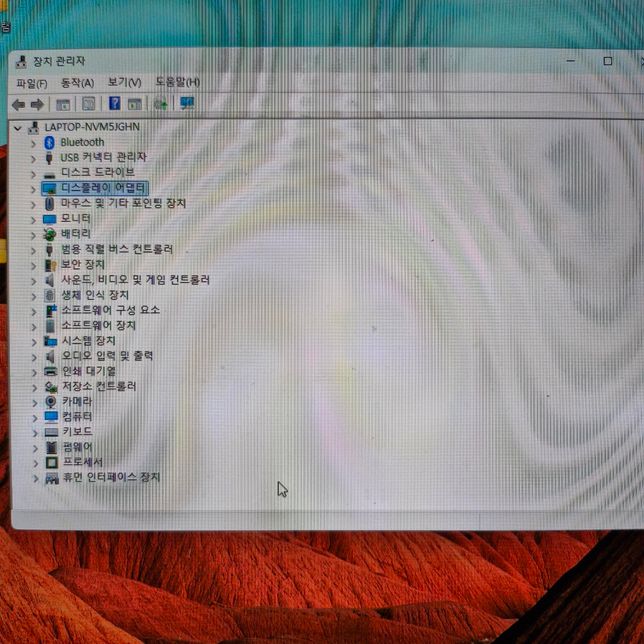
Task: Click the processor chip icon beside 프로세서
Action: [50, 463]
